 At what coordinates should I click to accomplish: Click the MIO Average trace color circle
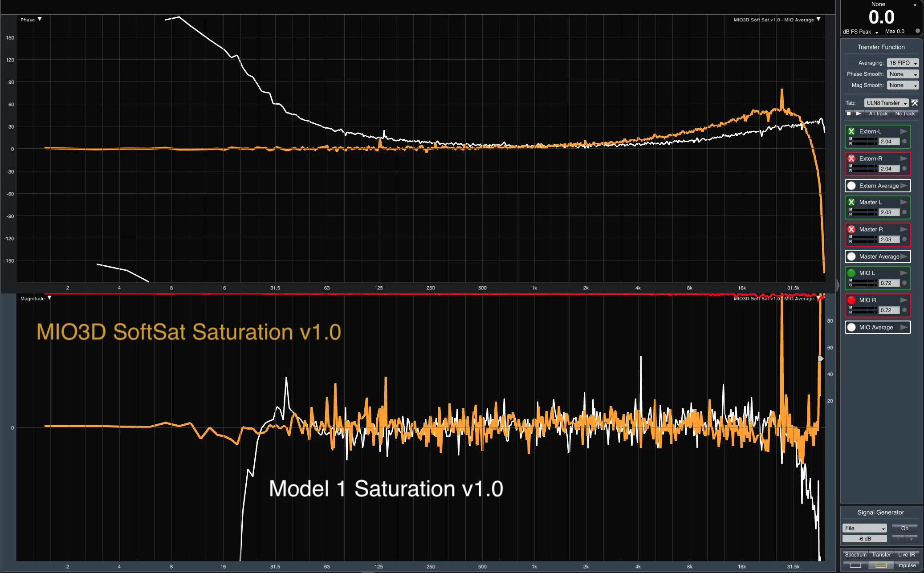tap(851, 327)
